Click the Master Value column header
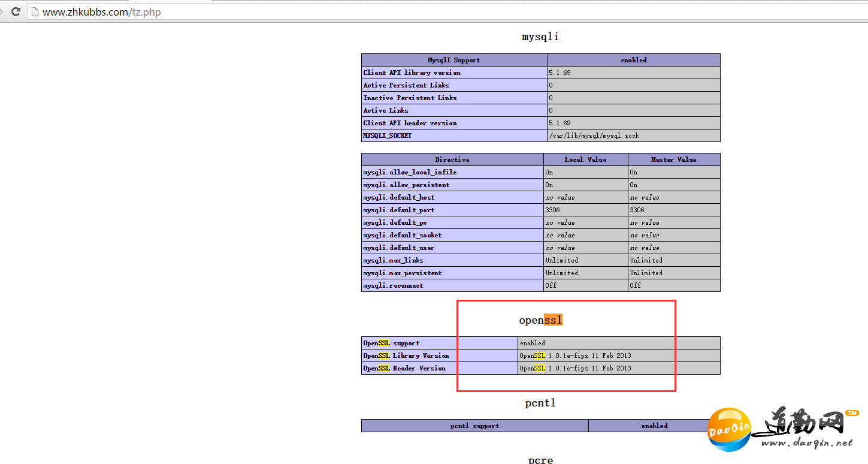Image resolution: width=868 pixels, height=464 pixels. (674, 159)
